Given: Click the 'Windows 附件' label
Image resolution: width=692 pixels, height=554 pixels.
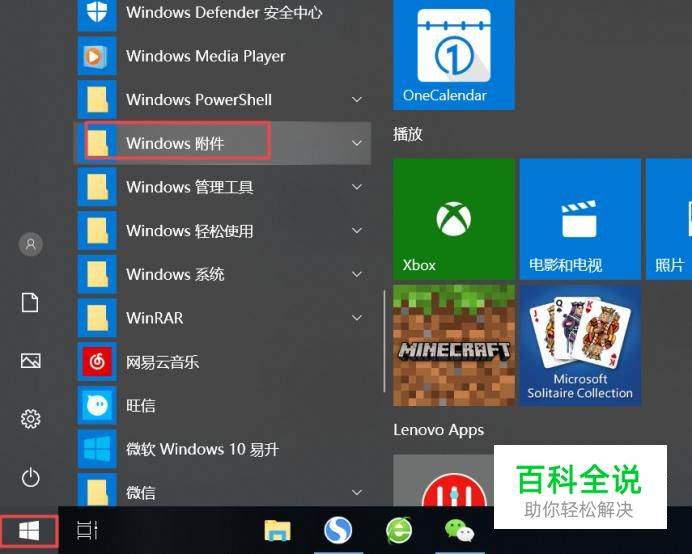Looking at the screenshot, I should [x=175, y=143].
